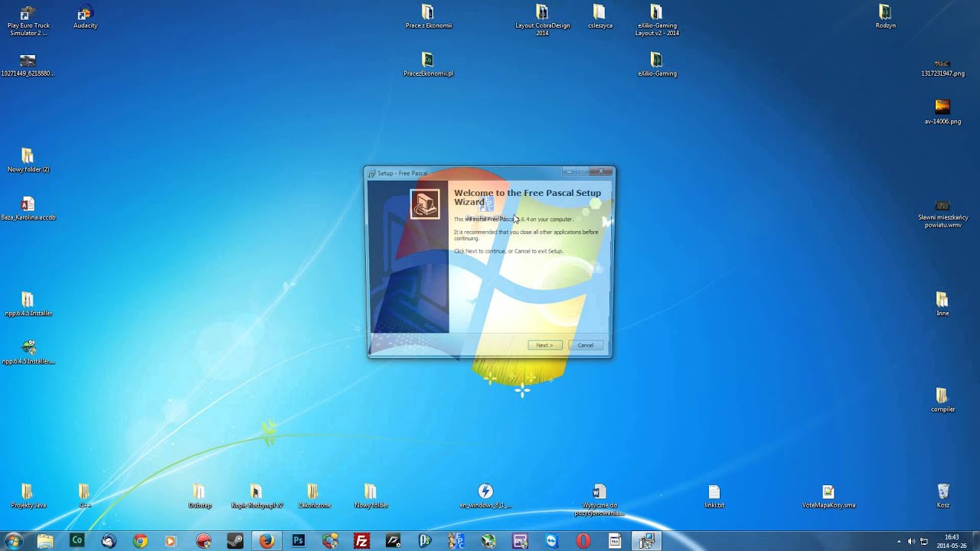Select the PracezEkonomii.pl desktop icon
Viewport: 980px width, 551px height.
pos(428,65)
